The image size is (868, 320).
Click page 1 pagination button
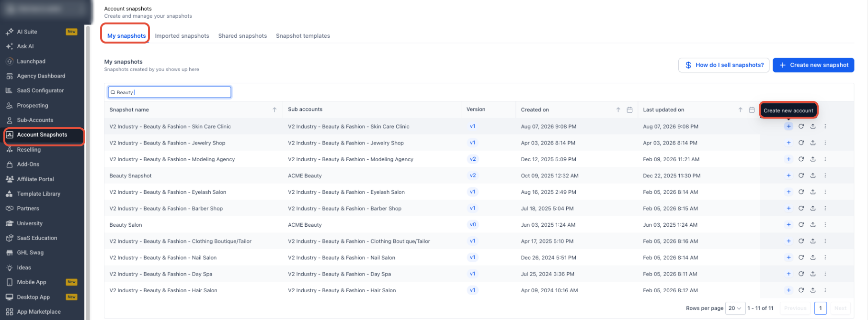point(820,308)
